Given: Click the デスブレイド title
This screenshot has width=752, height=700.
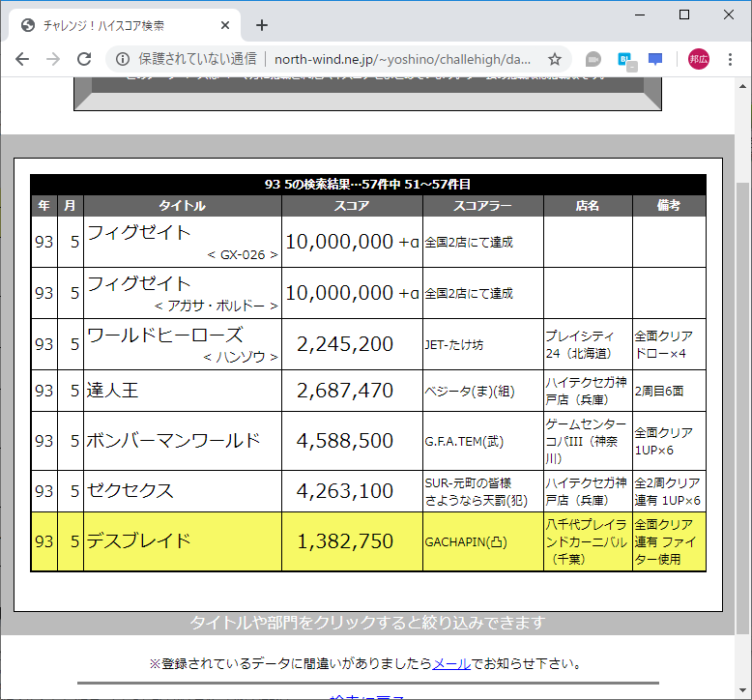Looking at the screenshot, I should tap(139, 541).
